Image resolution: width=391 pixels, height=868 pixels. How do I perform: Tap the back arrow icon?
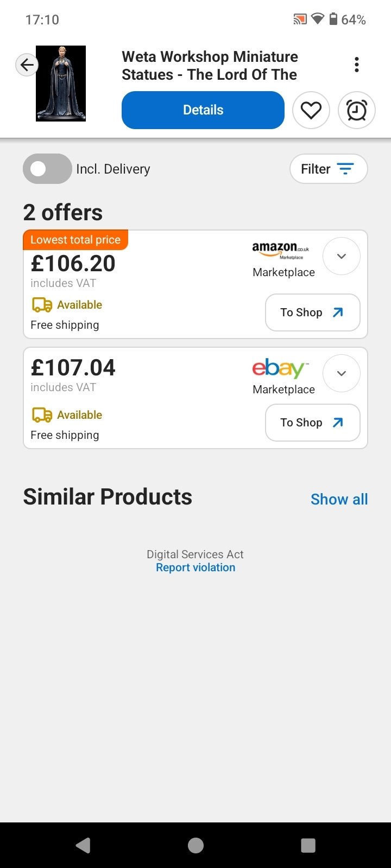[x=27, y=65]
